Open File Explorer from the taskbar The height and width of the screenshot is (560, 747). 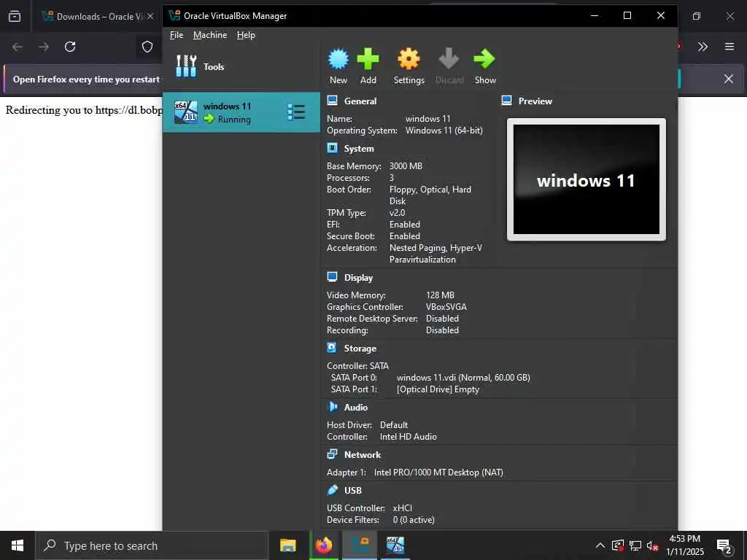point(287,545)
